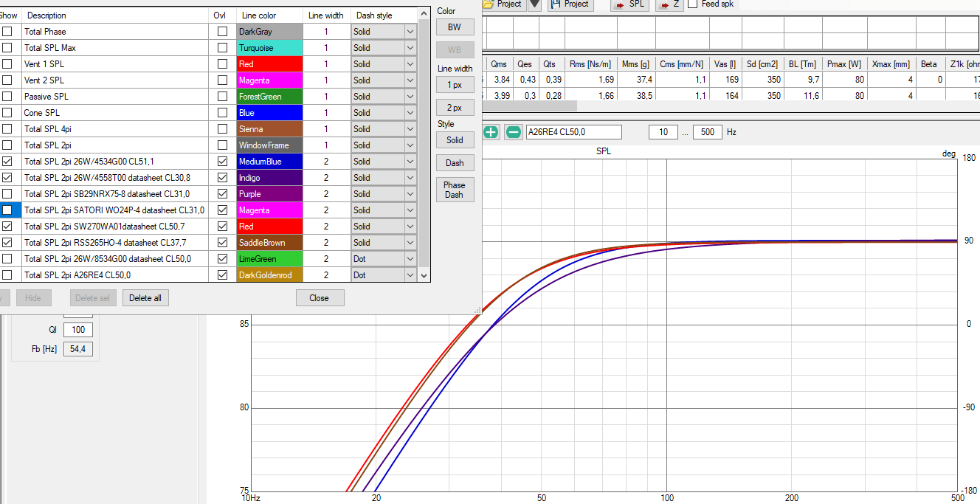Screen dimensions: 980x504
Task: Click the down arrow of curve list scrollbar
Action: pos(424,275)
